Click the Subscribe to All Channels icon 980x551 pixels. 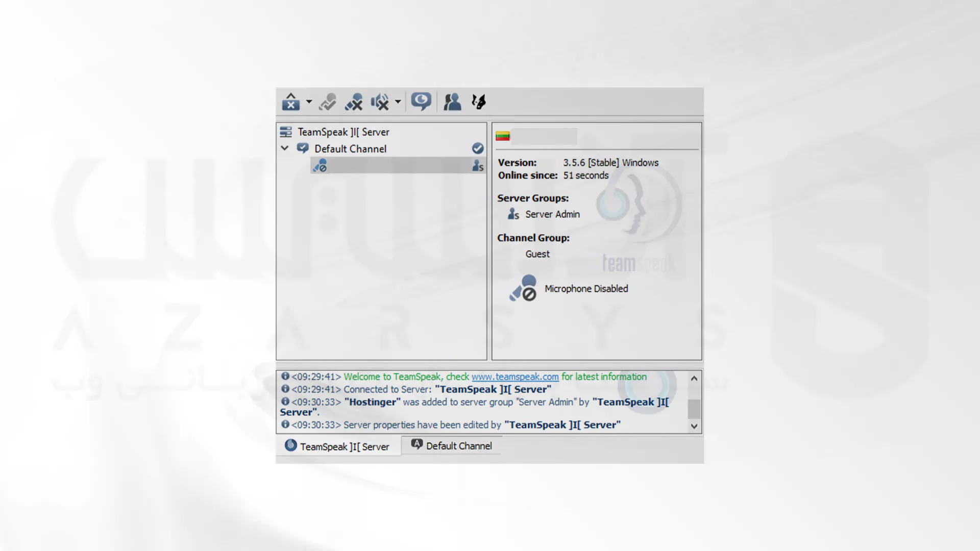pos(421,102)
